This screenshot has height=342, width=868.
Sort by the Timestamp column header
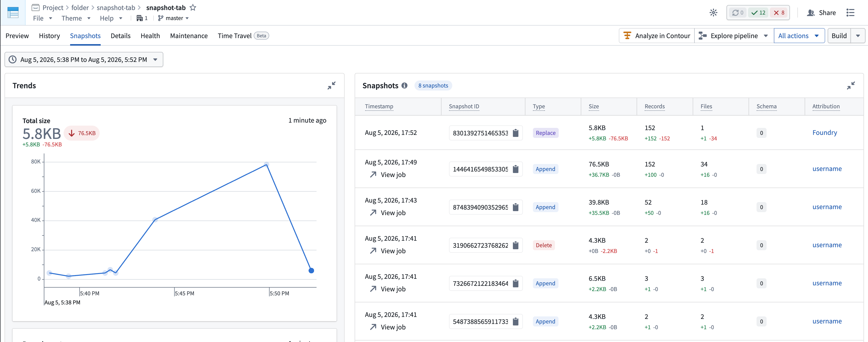point(379,106)
